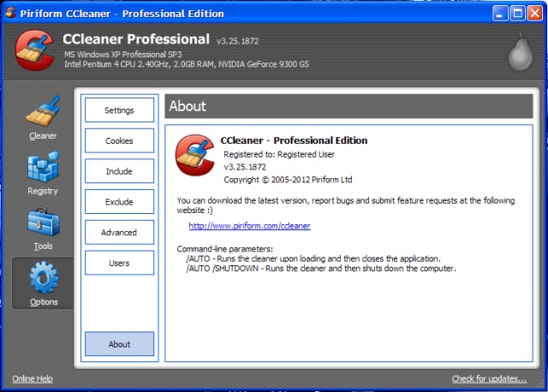Open the Settings options page
The height and width of the screenshot is (392, 548).
pos(119,110)
